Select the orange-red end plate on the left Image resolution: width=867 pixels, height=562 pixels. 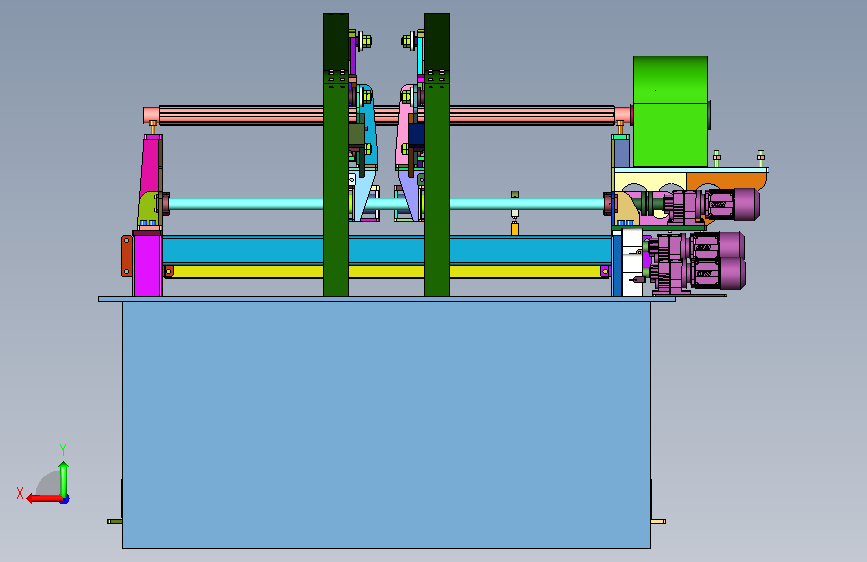[x=127, y=256]
